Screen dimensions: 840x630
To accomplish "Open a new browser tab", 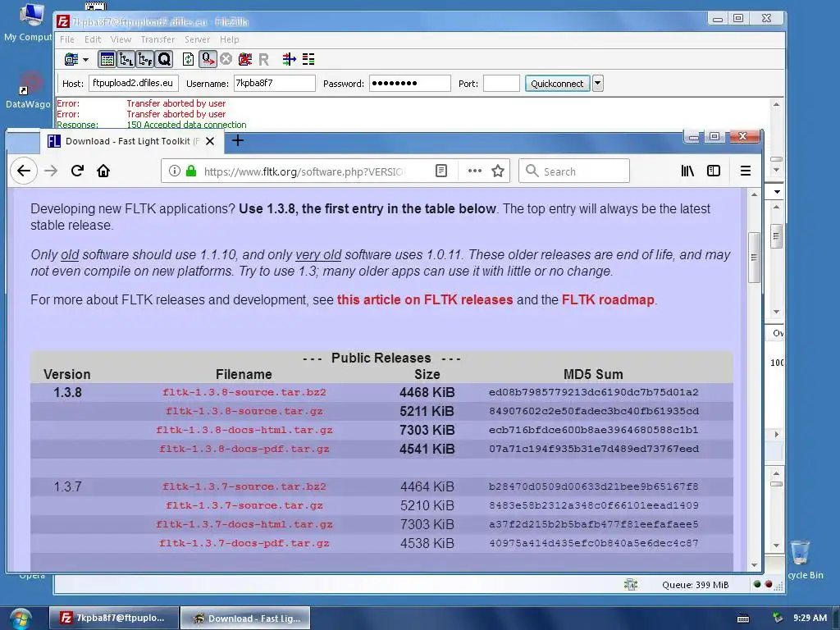I will [x=238, y=140].
